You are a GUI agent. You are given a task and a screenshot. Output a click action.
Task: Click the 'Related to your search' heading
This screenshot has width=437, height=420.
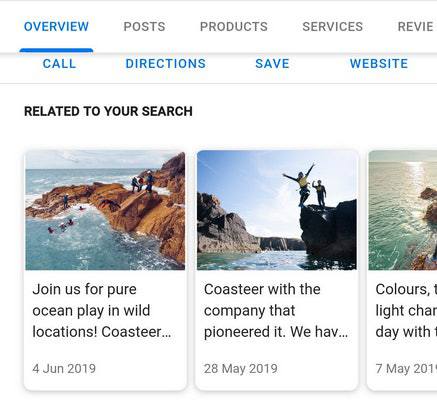pos(108,111)
